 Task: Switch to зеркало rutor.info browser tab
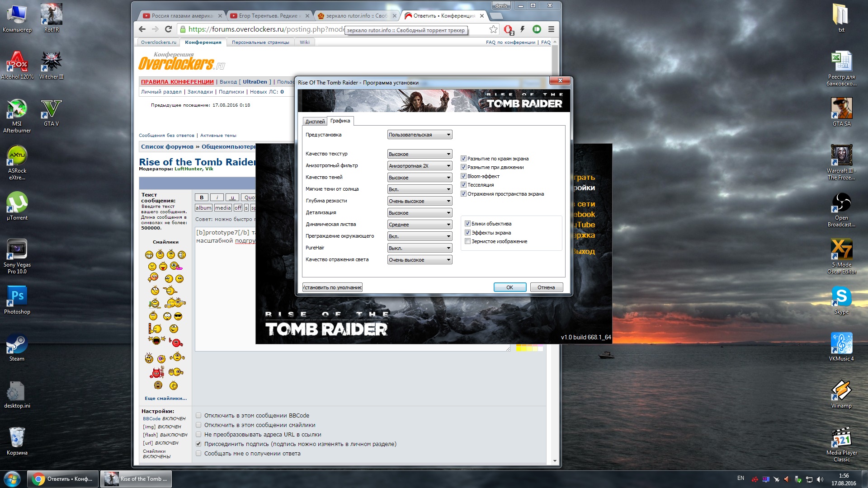click(356, 16)
